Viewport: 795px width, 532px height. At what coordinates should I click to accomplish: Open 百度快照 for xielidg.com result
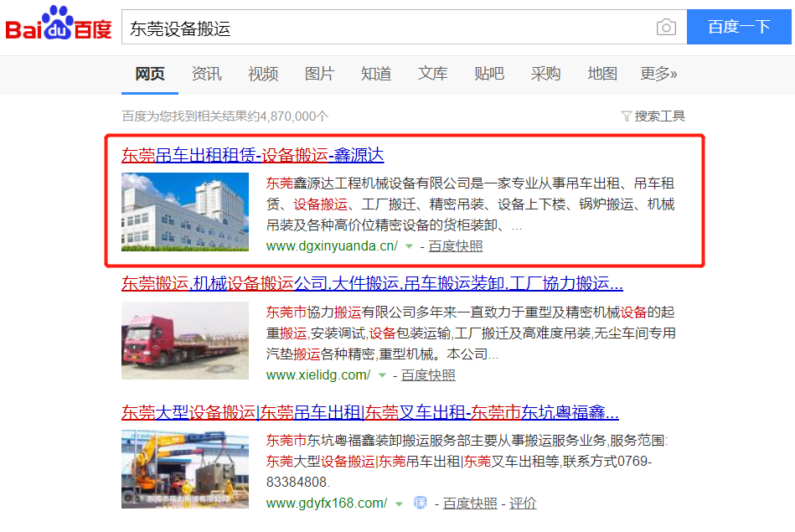(x=428, y=375)
